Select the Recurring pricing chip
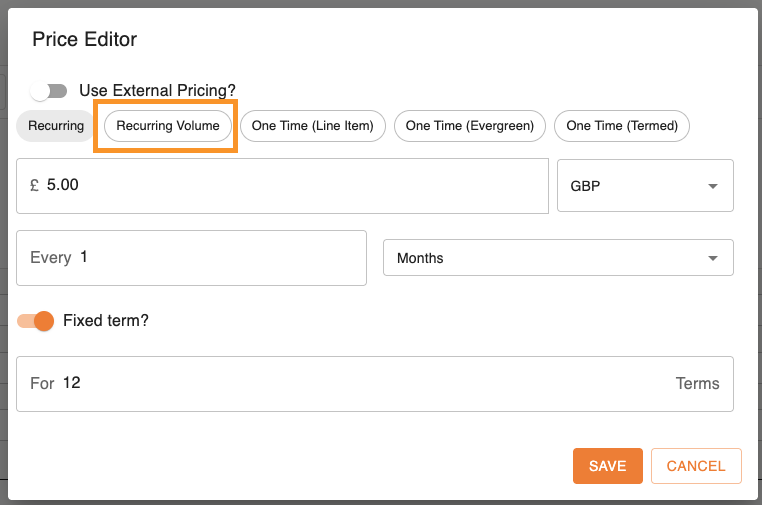The height and width of the screenshot is (505, 762). [x=56, y=126]
